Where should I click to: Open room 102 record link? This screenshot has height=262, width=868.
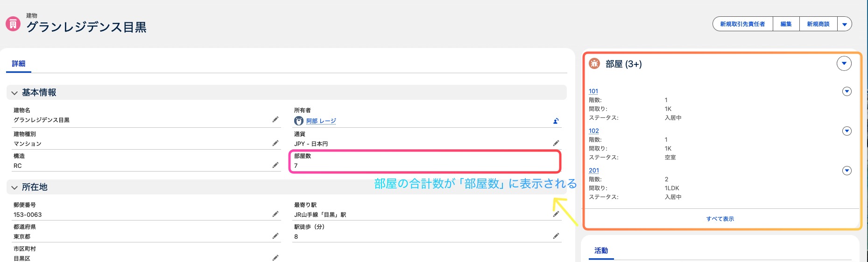pyautogui.click(x=594, y=131)
